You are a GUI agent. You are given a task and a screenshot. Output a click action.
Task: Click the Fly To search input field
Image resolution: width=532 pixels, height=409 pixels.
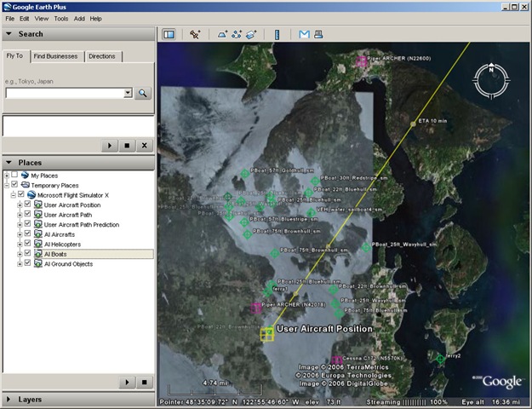(66, 93)
